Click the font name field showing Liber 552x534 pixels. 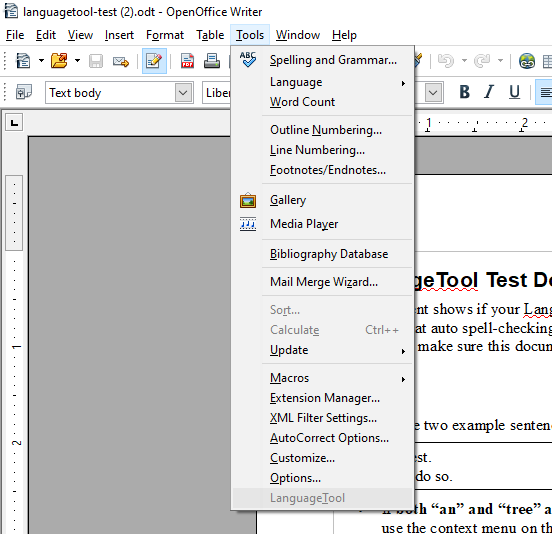pos(217,93)
